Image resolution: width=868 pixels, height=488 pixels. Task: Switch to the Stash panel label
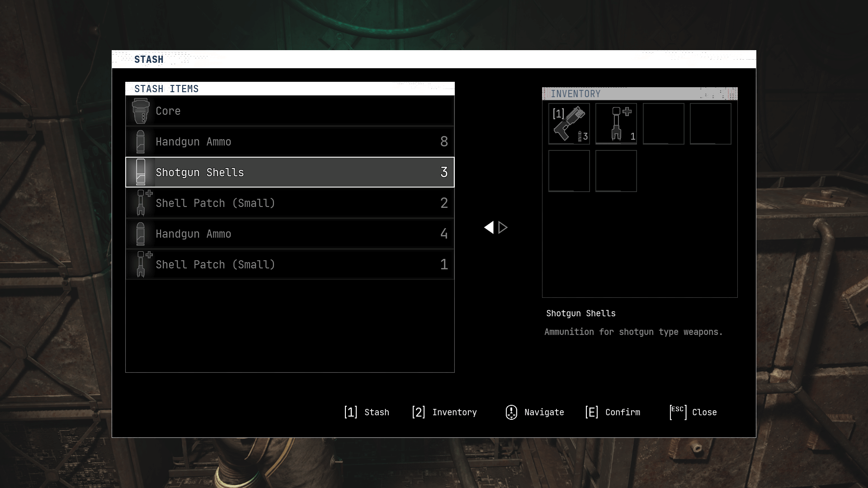click(x=377, y=412)
